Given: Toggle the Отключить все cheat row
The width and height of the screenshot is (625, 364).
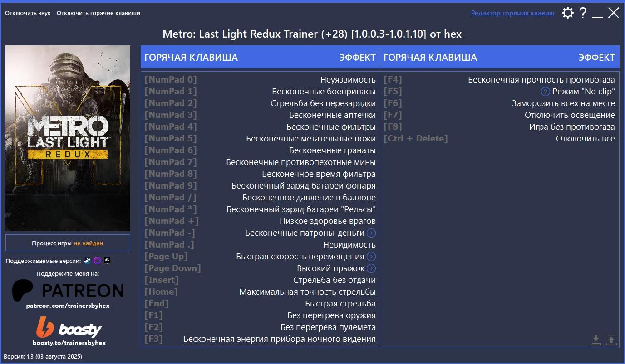Looking at the screenshot, I should pos(498,138).
